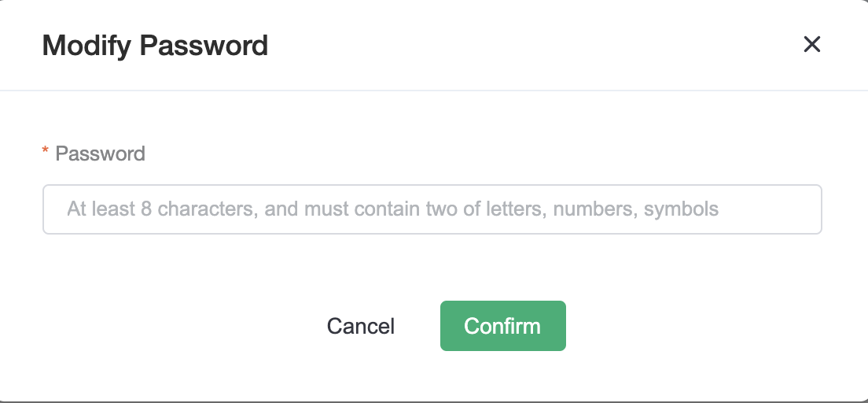Viewport: 868px width, 403px height.
Task: Dismiss the dialog using Cancel
Action: click(360, 326)
